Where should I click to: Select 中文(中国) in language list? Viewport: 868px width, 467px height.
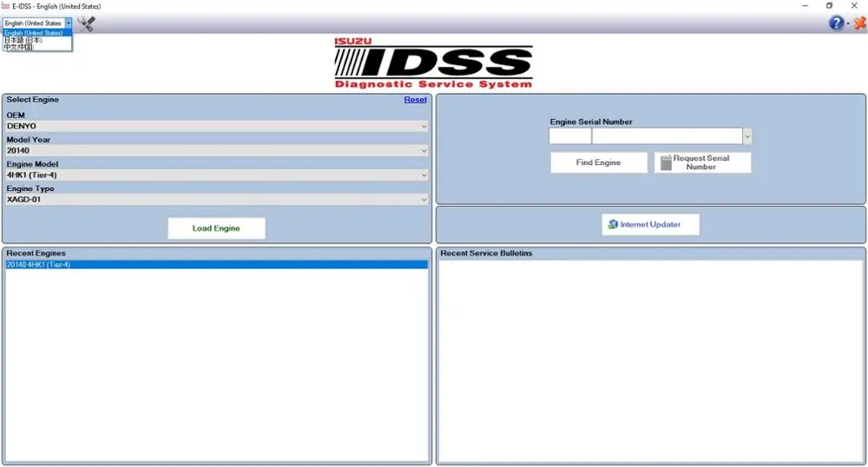click(37, 47)
